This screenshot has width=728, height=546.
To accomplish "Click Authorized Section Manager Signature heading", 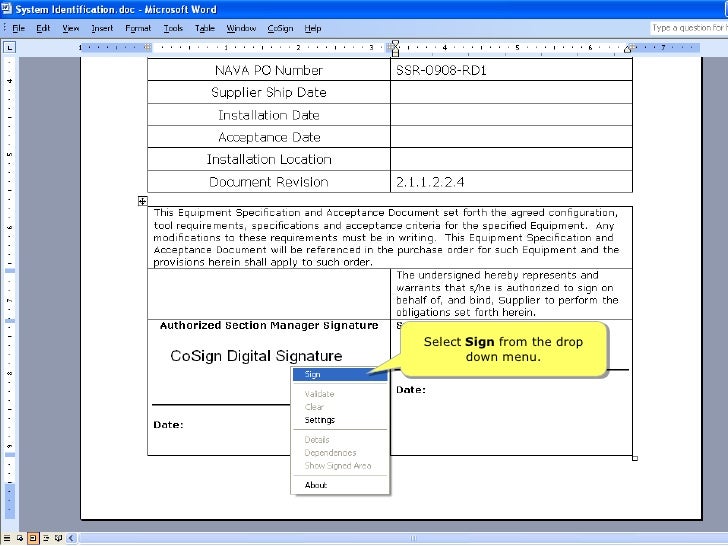I will click(x=269, y=325).
